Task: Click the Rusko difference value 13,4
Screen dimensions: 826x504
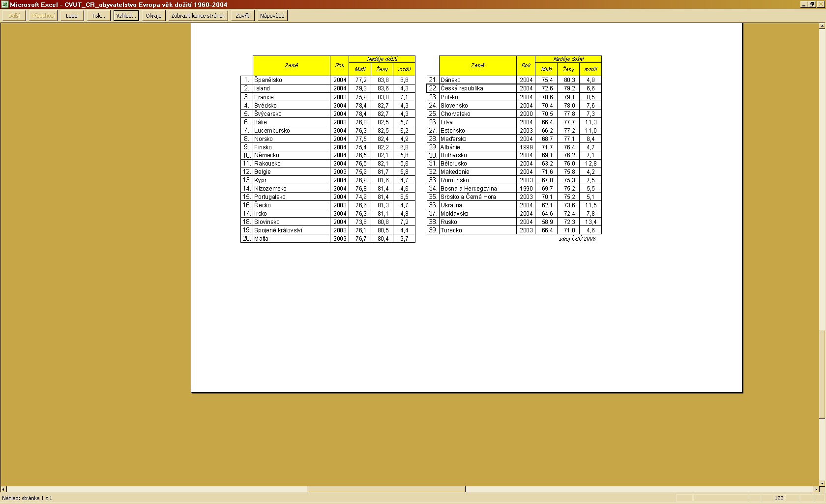Action: pos(590,222)
